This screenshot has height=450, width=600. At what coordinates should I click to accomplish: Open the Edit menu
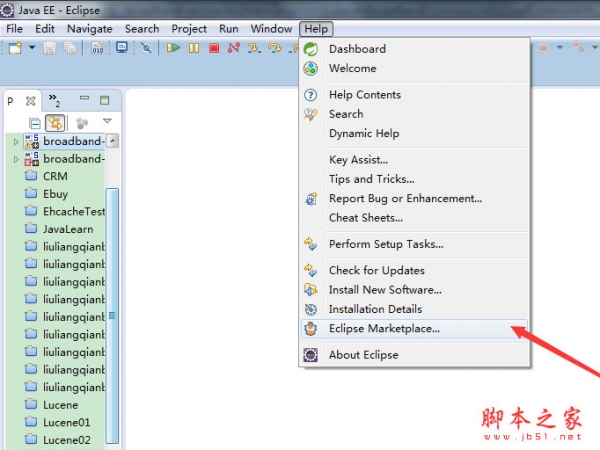point(45,29)
